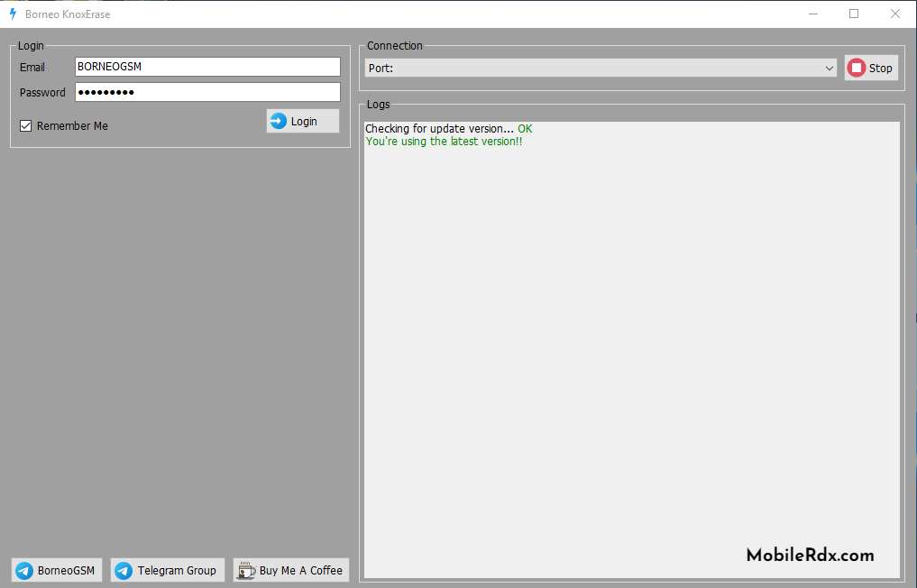
Task: Click the Stop button
Action: pos(871,68)
